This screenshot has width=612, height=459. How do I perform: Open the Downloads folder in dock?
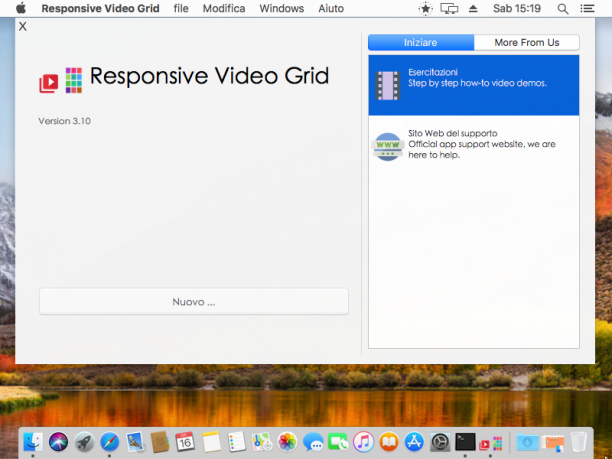tap(527, 442)
